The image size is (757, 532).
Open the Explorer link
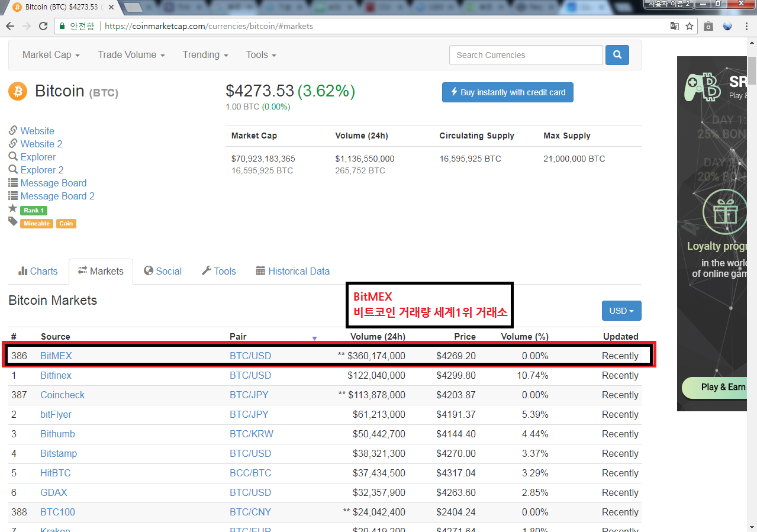tap(38, 157)
